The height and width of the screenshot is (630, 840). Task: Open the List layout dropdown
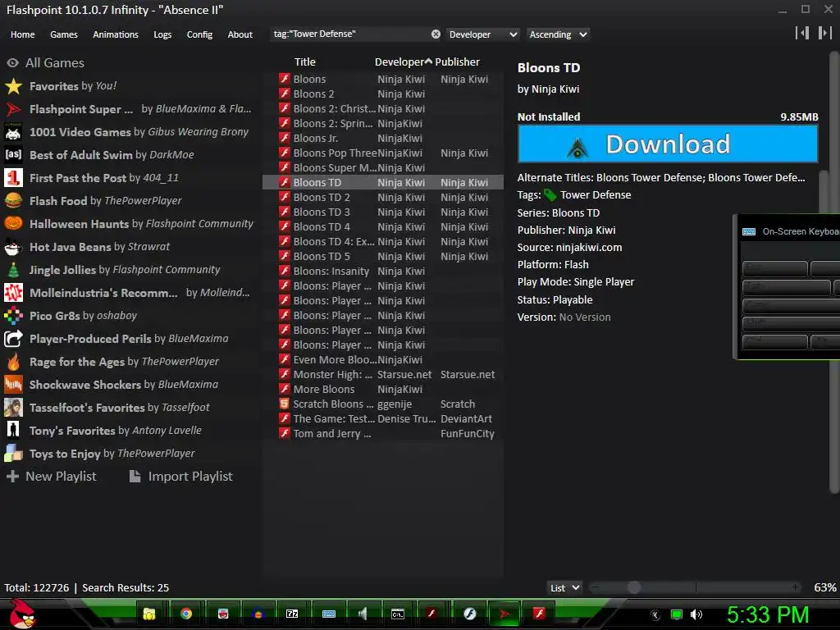[564, 587]
